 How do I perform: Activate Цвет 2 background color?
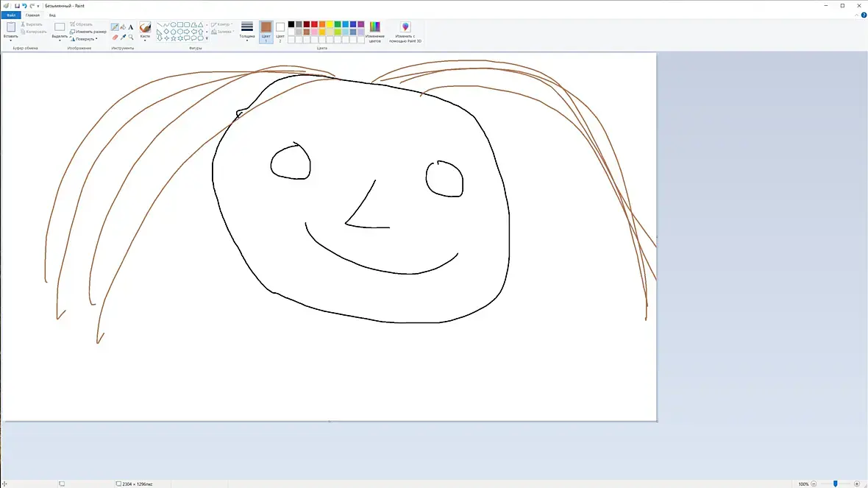pos(280,32)
